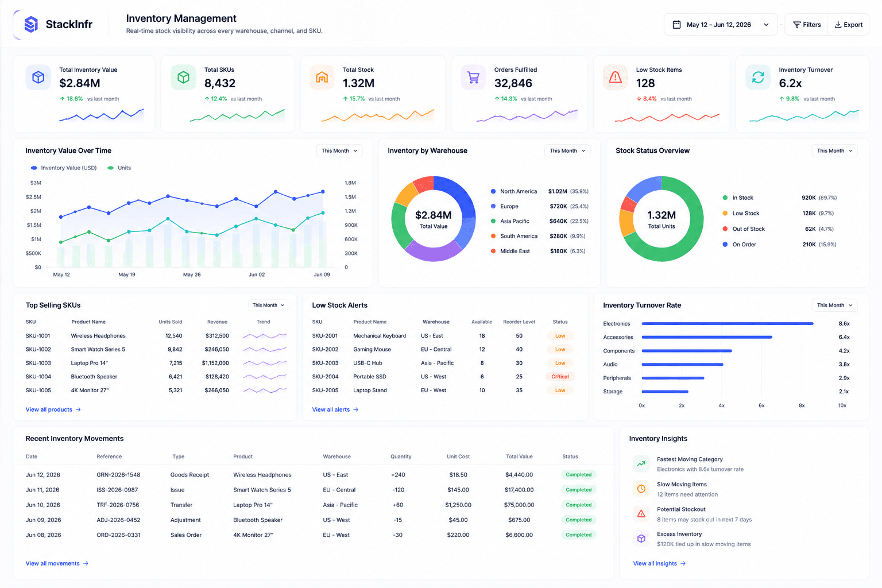882x588 pixels.
Task: Click the Total Stock warehouse icon
Action: click(x=322, y=78)
